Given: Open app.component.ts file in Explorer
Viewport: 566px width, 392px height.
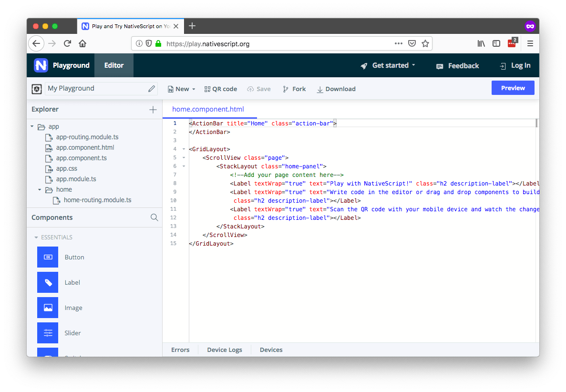Looking at the screenshot, I should tap(81, 158).
